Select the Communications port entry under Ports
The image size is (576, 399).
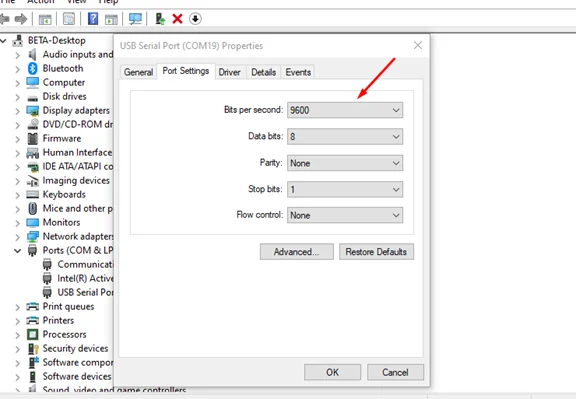pos(85,265)
